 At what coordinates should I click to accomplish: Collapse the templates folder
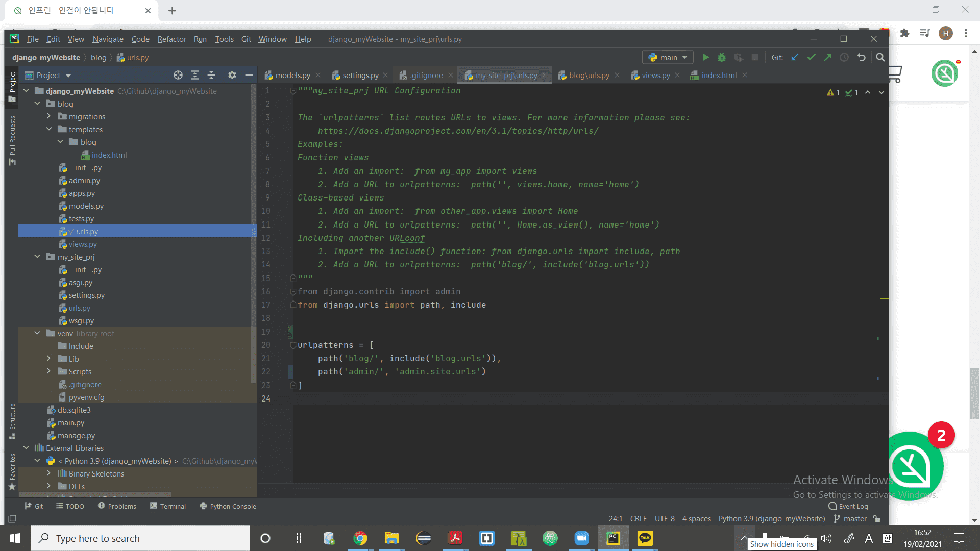tap(48, 129)
